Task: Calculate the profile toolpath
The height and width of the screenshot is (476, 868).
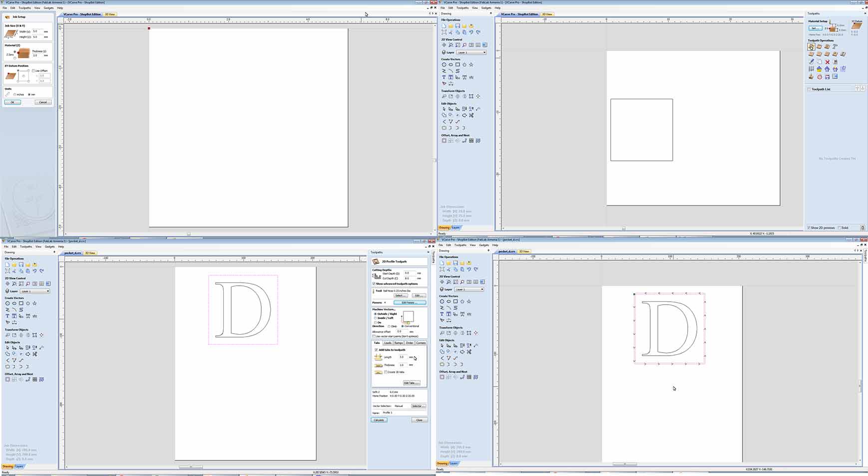Action: pos(379,420)
